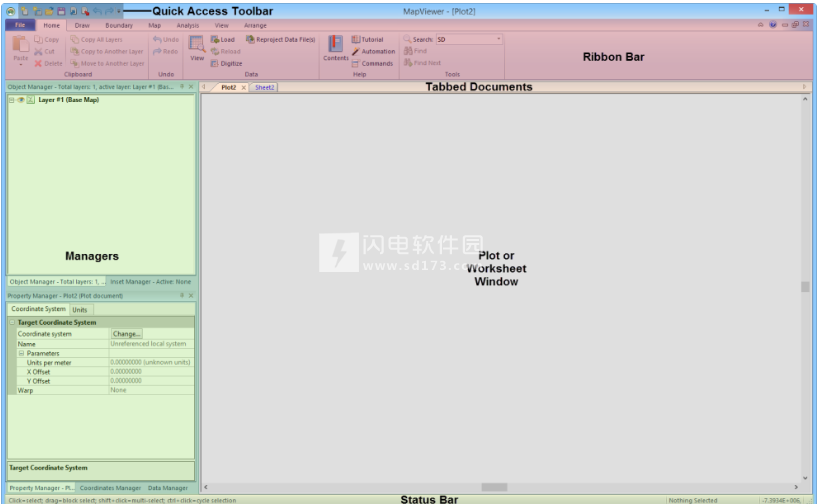Viewport: 818px width, 504px height.
Task: Open the Search field dropdown
Action: tap(499, 39)
